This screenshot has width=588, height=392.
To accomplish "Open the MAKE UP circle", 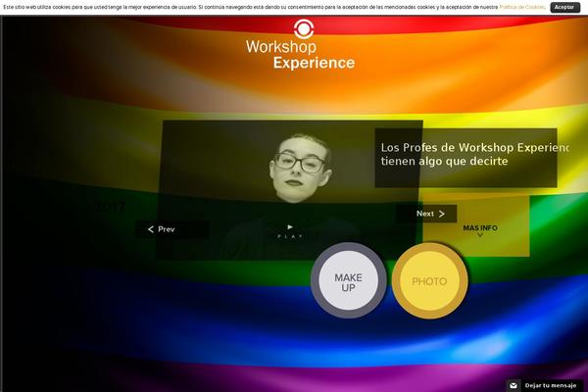I will click(x=348, y=280).
